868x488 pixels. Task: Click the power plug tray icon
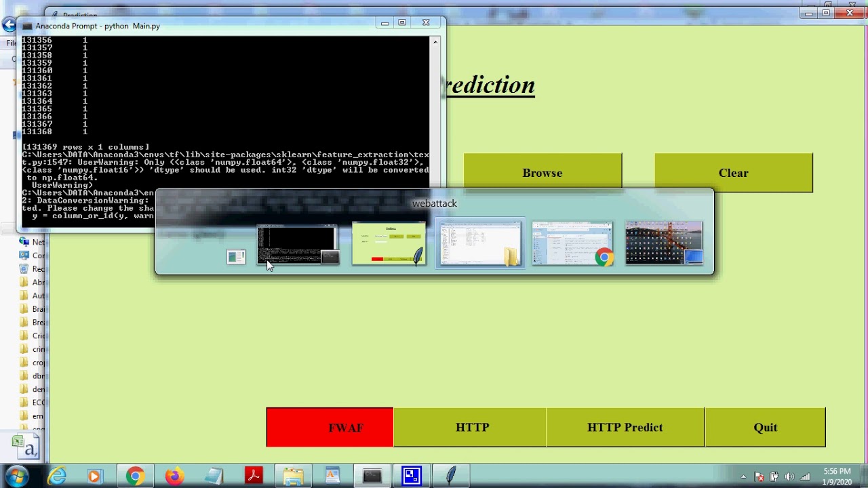point(775,477)
